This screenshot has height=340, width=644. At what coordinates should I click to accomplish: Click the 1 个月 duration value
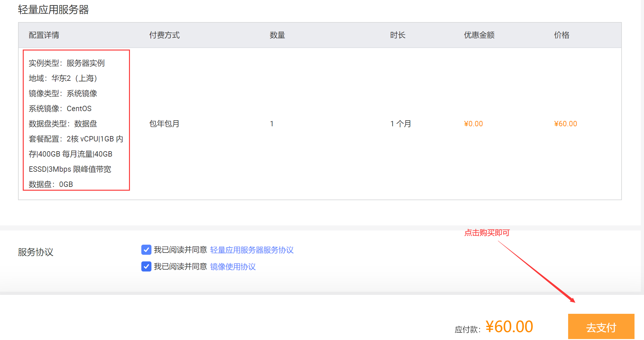click(400, 124)
